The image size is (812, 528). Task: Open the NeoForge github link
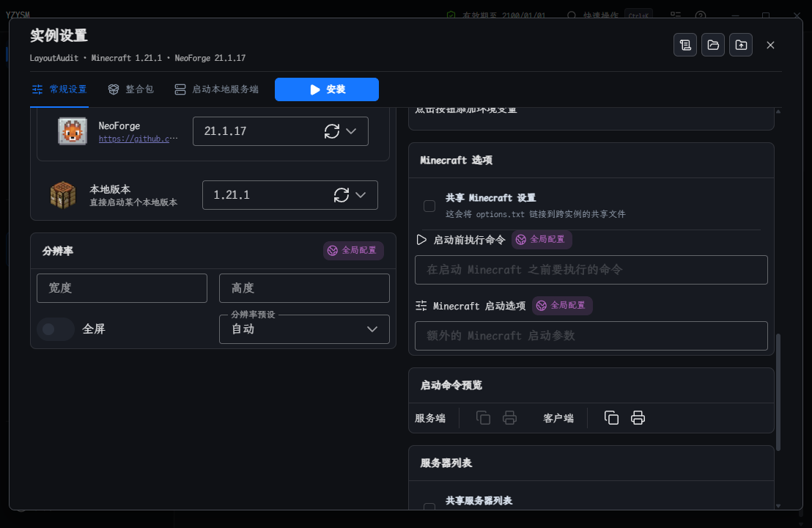(139, 139)
